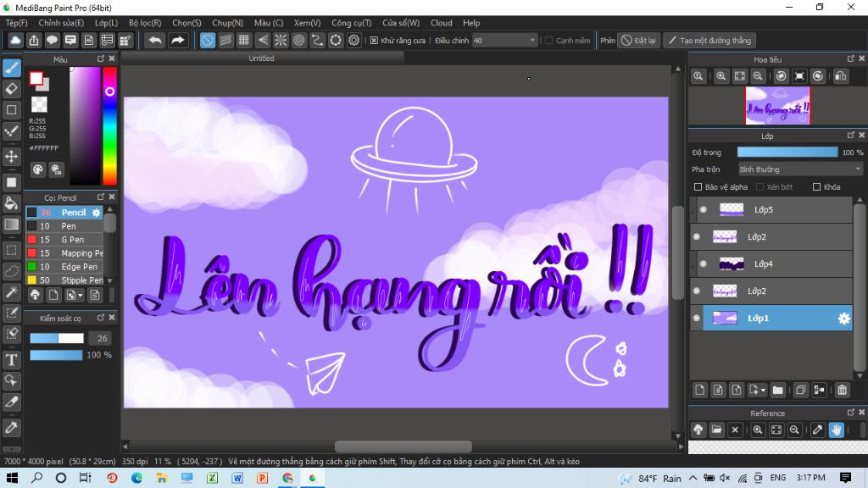Open the Bộ lọc(R) menu
The height and width of the screenshot is (488, 868).
point(145,23)
